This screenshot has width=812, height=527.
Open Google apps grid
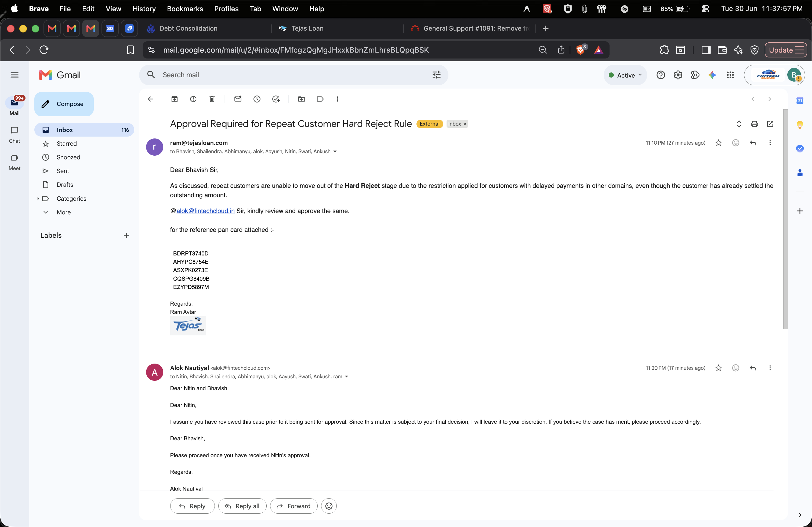click(730, 75)
